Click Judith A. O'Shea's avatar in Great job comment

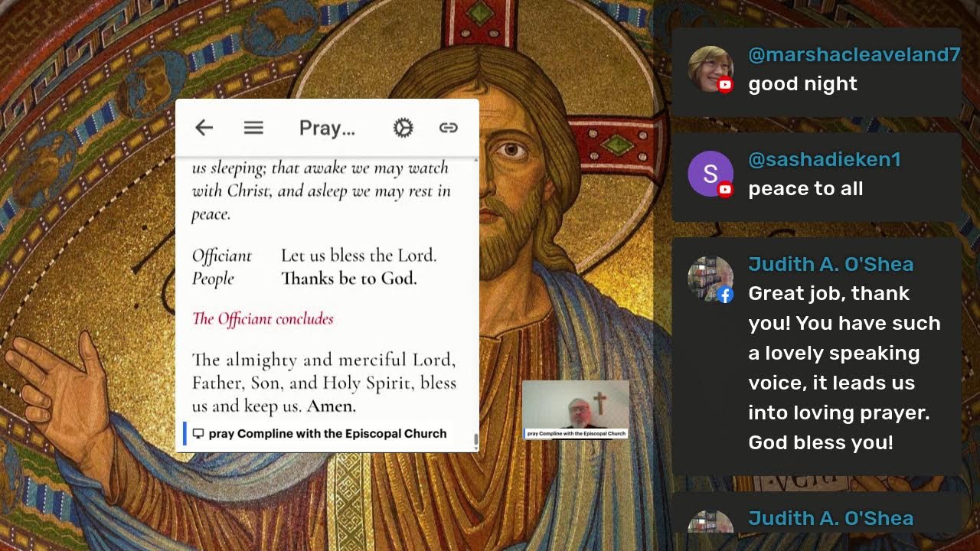pyautogui.click(x=710, y=279)
